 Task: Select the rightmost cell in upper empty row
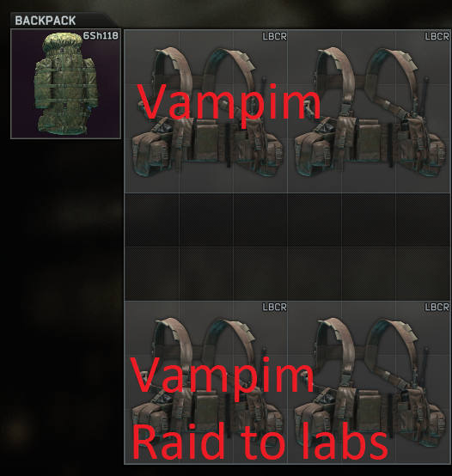pos(424,220)
